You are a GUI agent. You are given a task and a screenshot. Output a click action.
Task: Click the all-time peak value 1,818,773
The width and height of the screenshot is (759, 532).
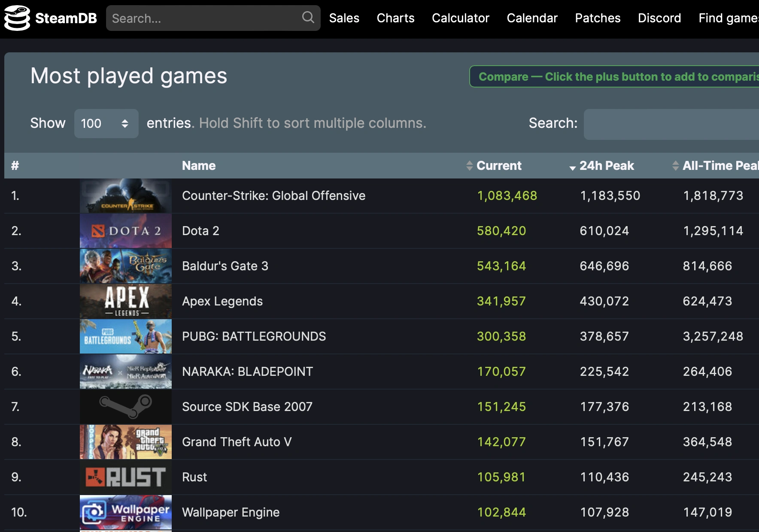coord(713,196)
